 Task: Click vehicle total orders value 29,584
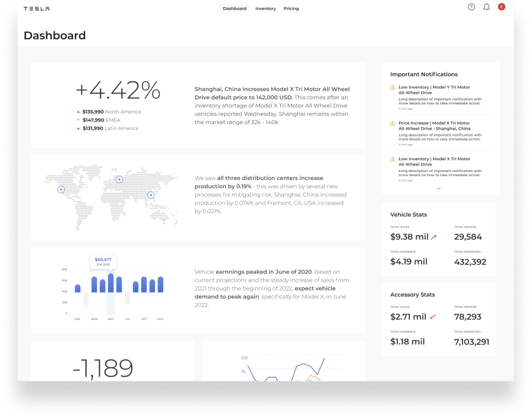coord(468,237)
